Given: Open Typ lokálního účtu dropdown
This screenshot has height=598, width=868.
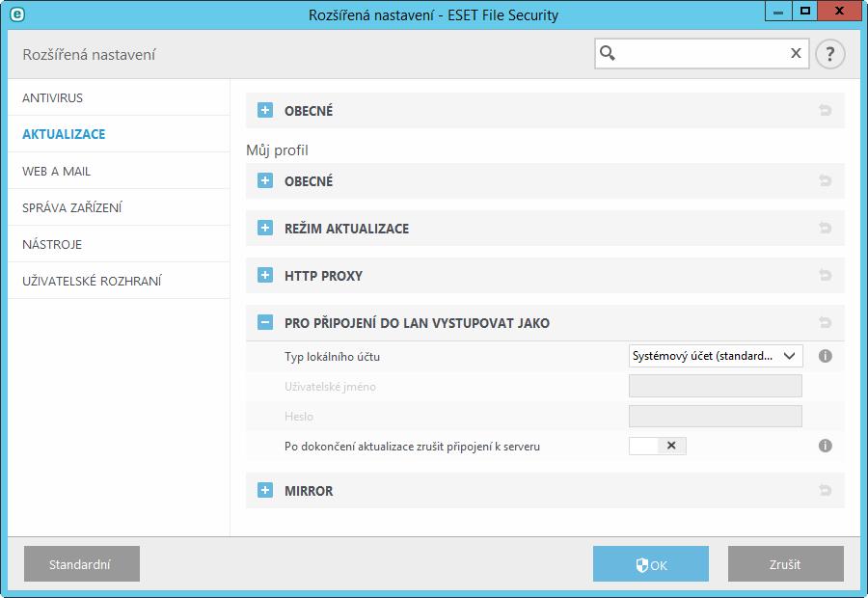Looking at the screenshot, I should 716,356.
